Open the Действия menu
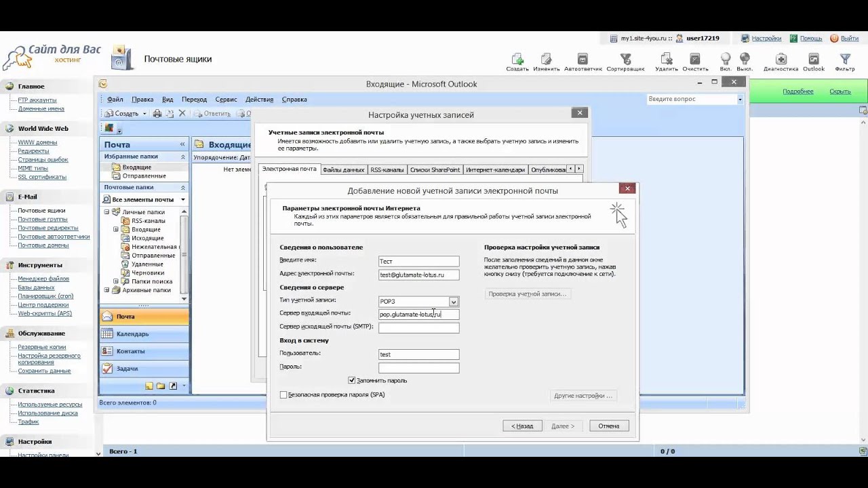Image resolution: width=868 pixels, height=488 pixels. coord(259,100)
